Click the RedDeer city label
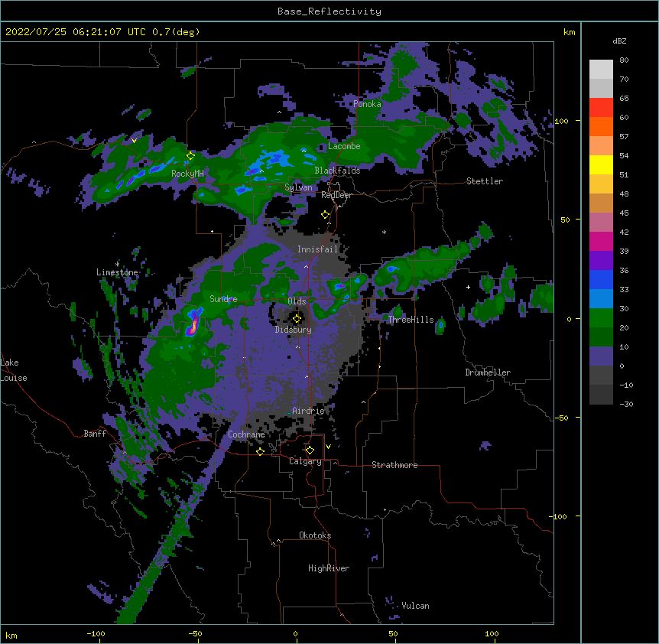Viewport: 659px width, 644px height. click(336, 195)
